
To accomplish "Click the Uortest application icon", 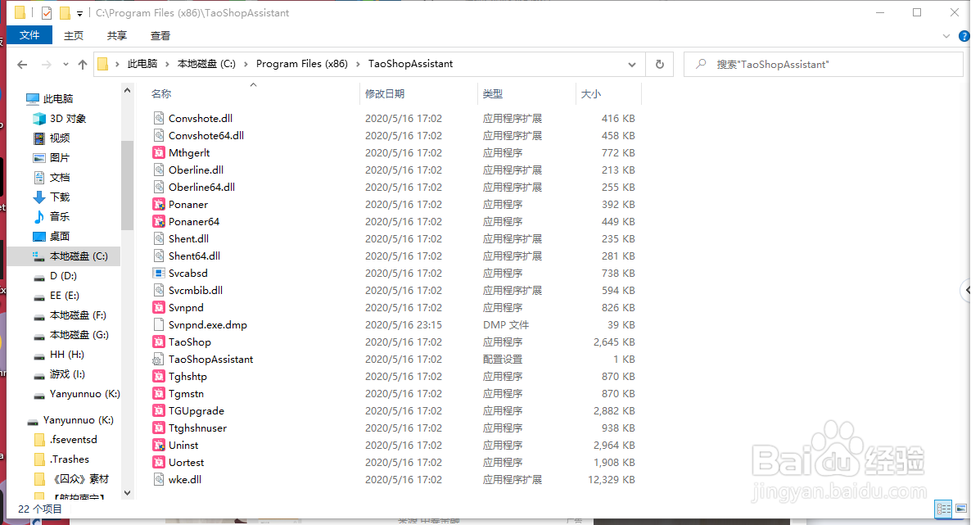I will 159,463.
